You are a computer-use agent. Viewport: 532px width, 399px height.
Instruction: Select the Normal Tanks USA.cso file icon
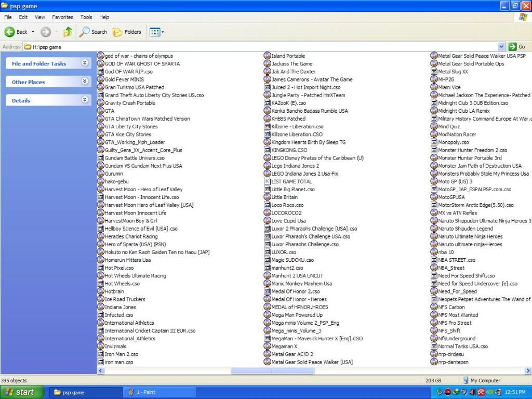coord(434,347)
